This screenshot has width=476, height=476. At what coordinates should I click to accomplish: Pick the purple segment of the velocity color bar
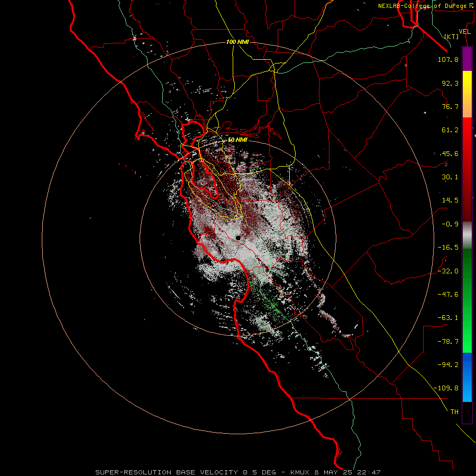pos(467,59)
